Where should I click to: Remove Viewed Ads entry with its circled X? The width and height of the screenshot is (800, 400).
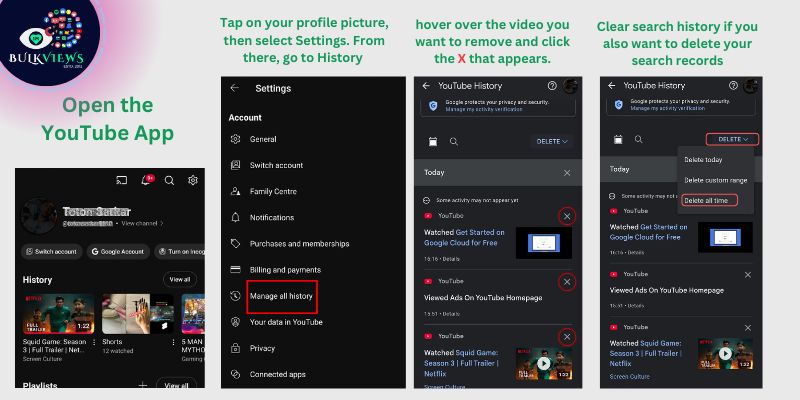(x=567, y=282)
